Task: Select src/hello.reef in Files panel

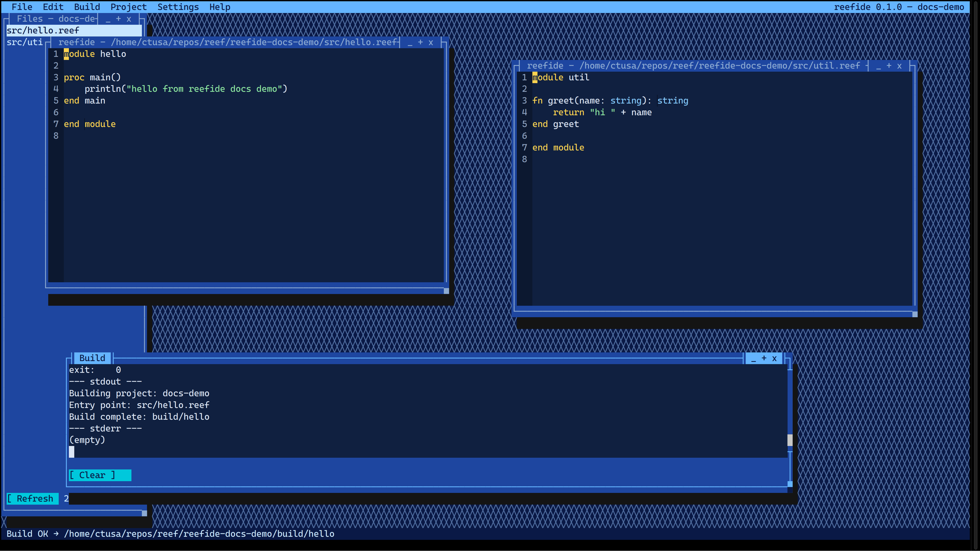Action: [74, 30]
